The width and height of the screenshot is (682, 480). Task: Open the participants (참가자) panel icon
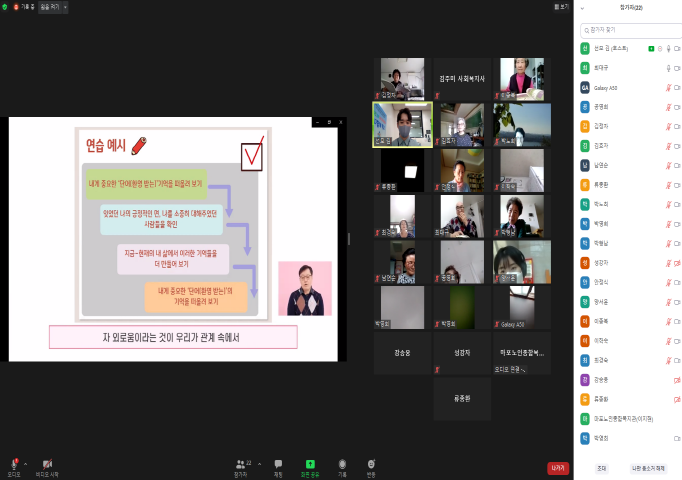click(x=240, y=464)
